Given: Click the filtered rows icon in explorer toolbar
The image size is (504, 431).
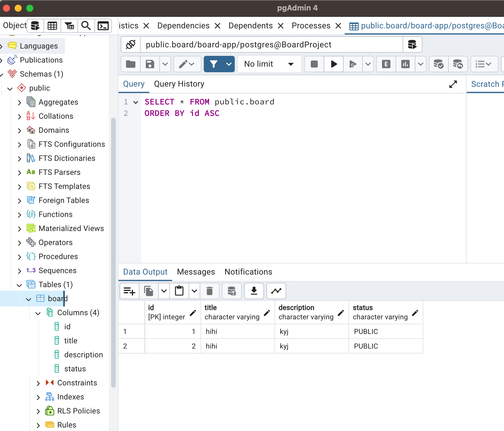Looking at the screenshot, I should point(69,26).
